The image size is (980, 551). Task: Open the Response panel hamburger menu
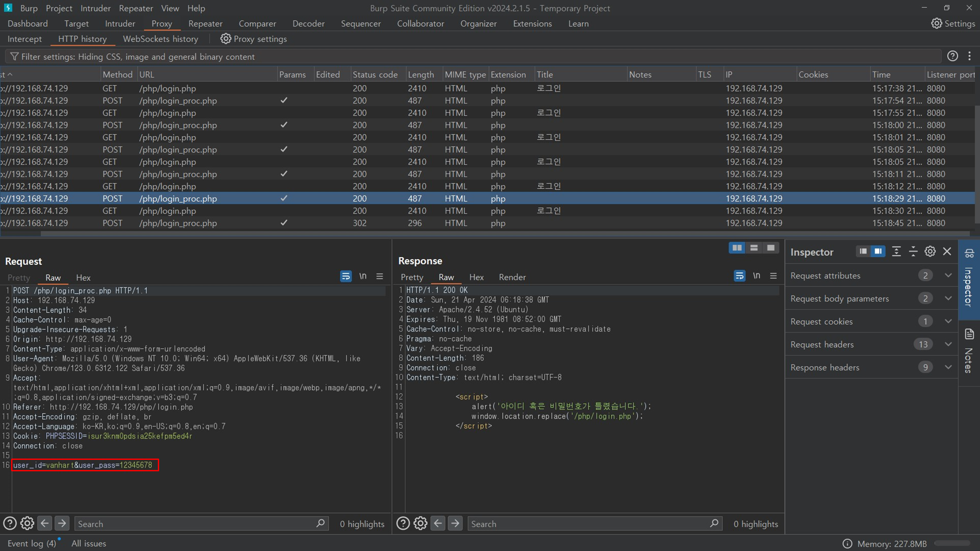[773, 276]
